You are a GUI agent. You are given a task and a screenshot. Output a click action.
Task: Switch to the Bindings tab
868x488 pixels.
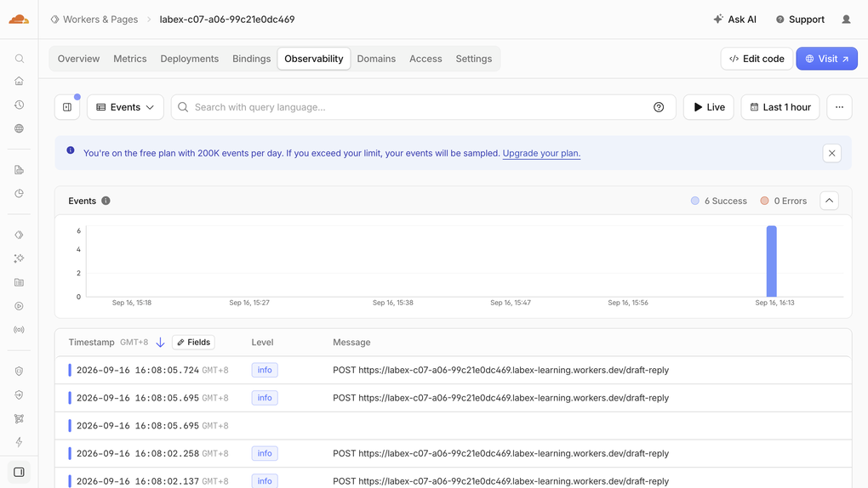[x=251, y=59]
